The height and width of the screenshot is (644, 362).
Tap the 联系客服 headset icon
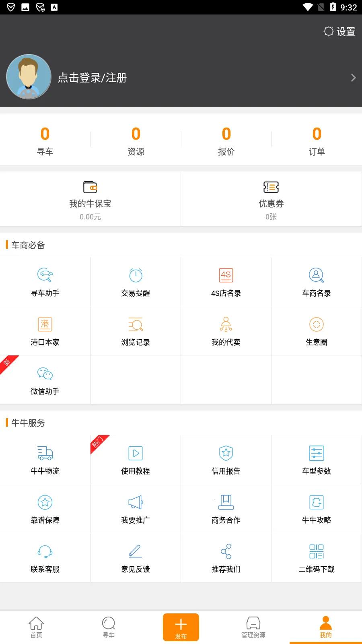[45, 551]
